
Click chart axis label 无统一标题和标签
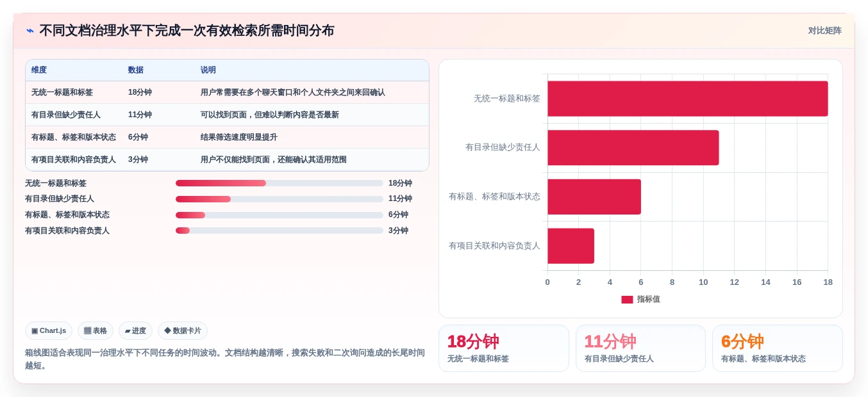point(507,99)
